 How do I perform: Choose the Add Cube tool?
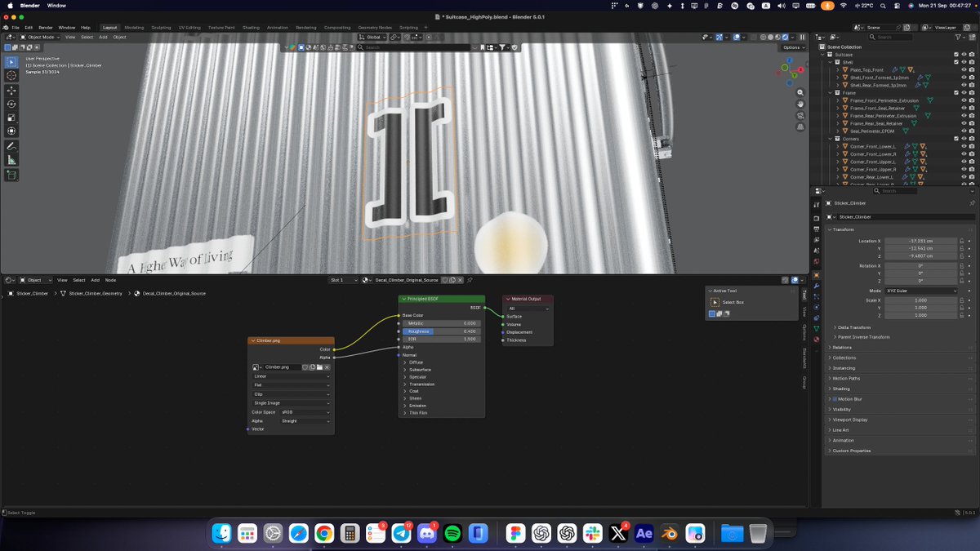(x=11, y=175)
